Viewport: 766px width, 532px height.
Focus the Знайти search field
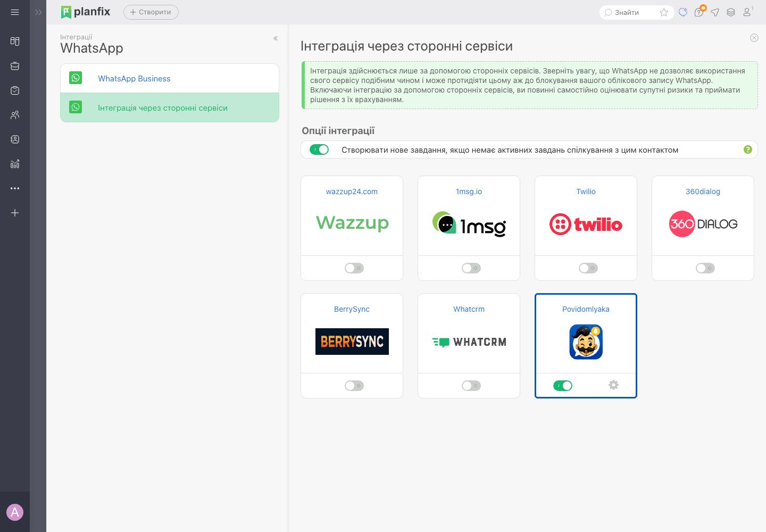(x=630, y=12)
